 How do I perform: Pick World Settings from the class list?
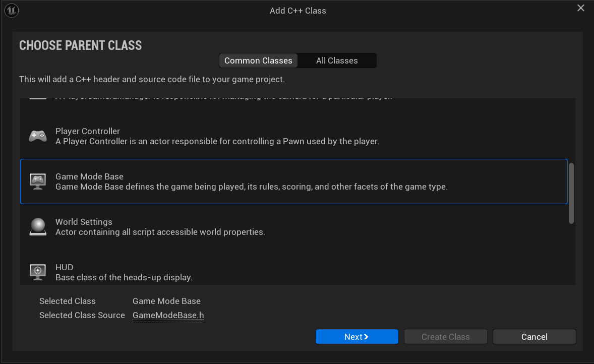coord(294,227)
